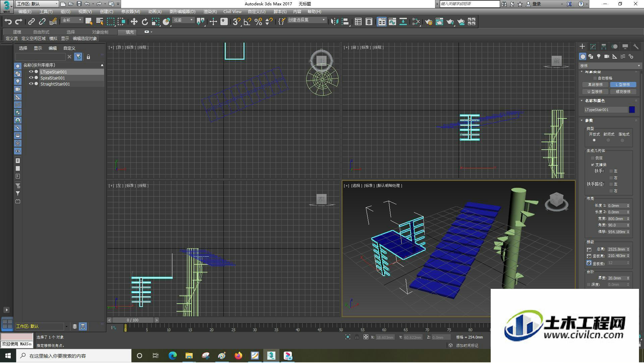644x363 pixels.
Task: Enable the 深度 checkbox under 台阶
Action: click(x=589, y=284)
